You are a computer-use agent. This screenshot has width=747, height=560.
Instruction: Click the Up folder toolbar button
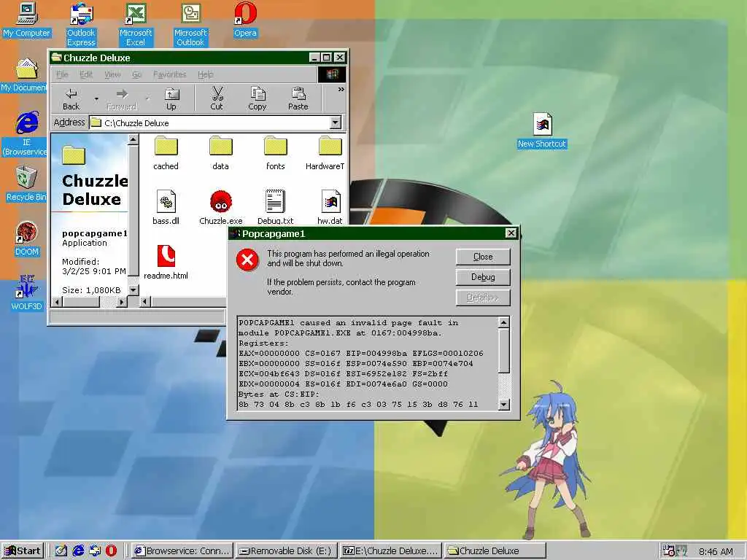point(171,99)
